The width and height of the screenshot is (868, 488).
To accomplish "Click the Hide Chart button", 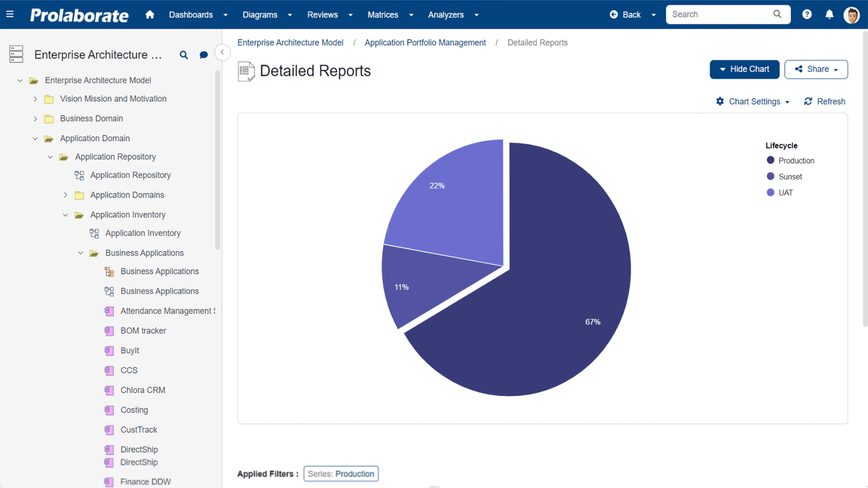I will tap(744, 69).
